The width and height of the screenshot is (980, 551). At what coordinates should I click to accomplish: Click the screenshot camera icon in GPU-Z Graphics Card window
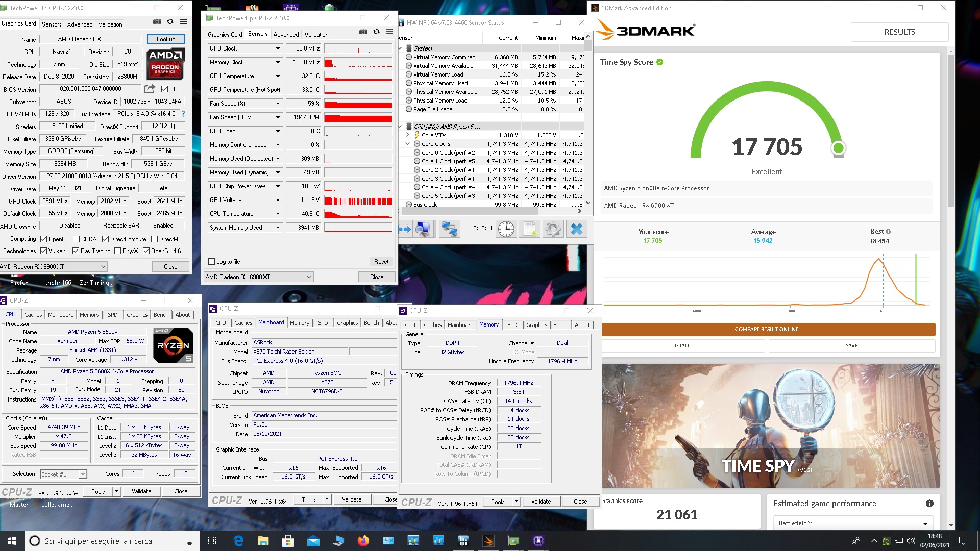pyautogui.click(x=157, y=22)
